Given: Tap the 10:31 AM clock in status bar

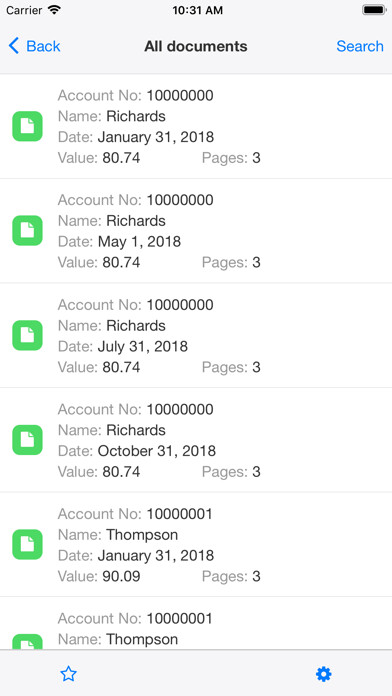Looking at the screenshot, I should (x=198, y=10).
